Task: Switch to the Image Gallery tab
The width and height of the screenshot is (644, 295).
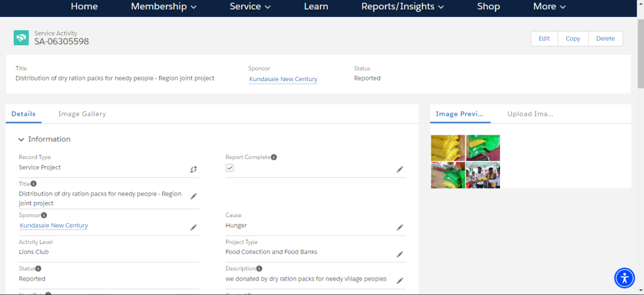Action: click(x=82, y=114)
